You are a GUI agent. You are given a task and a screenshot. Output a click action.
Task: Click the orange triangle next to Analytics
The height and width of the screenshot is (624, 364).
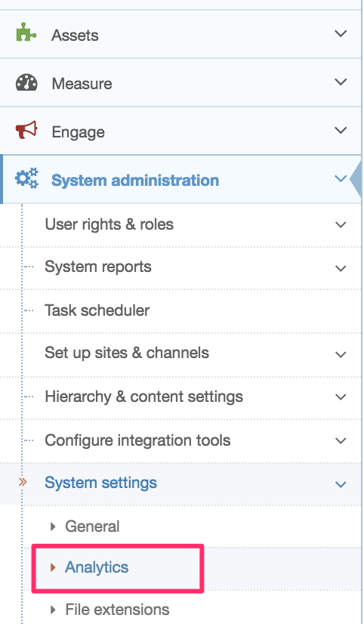(53, 567)
